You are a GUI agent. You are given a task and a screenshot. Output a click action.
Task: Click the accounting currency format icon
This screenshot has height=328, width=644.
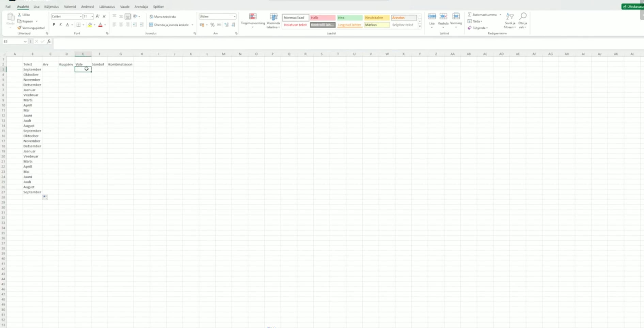point(202,25)
